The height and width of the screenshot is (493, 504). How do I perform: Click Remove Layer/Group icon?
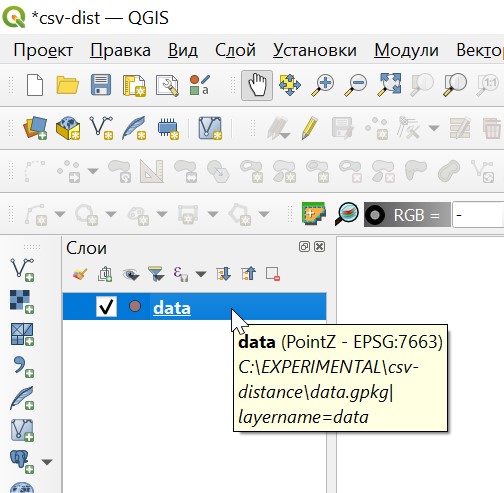click(x=273, y=274)
